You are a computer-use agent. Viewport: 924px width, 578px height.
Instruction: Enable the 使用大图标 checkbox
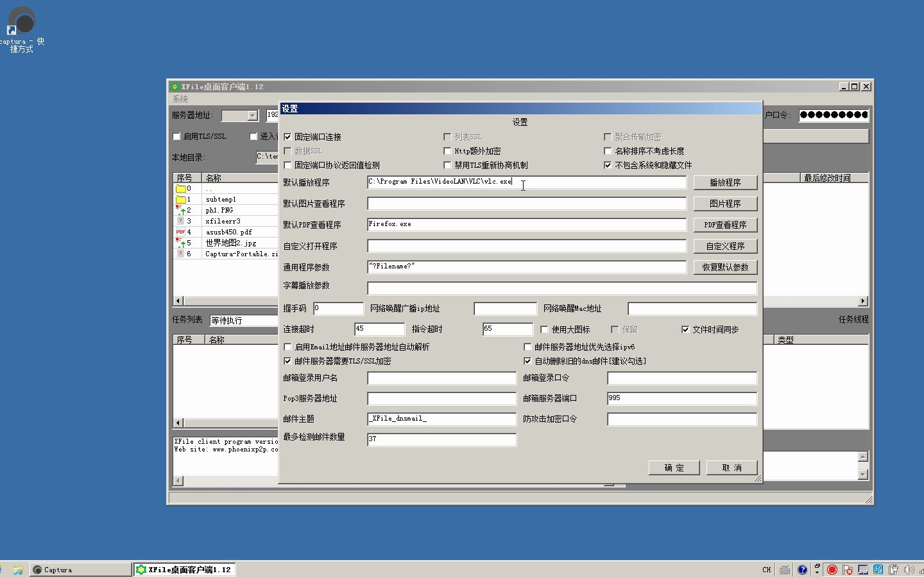coord(544,329)
